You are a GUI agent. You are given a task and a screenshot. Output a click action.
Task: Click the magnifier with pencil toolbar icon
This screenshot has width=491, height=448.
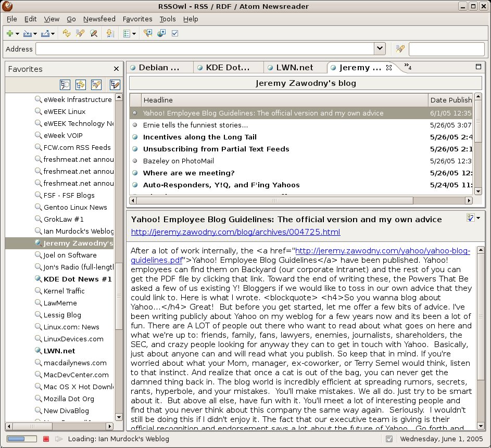(94, 33)
